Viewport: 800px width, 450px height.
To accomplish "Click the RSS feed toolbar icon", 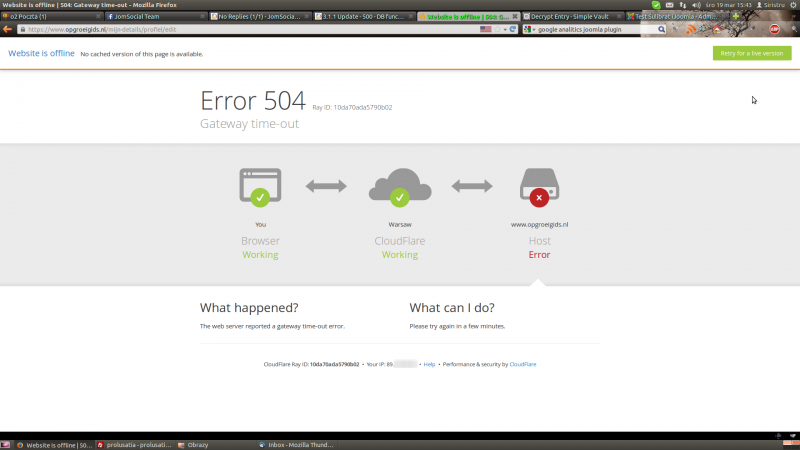I will 690,30.
